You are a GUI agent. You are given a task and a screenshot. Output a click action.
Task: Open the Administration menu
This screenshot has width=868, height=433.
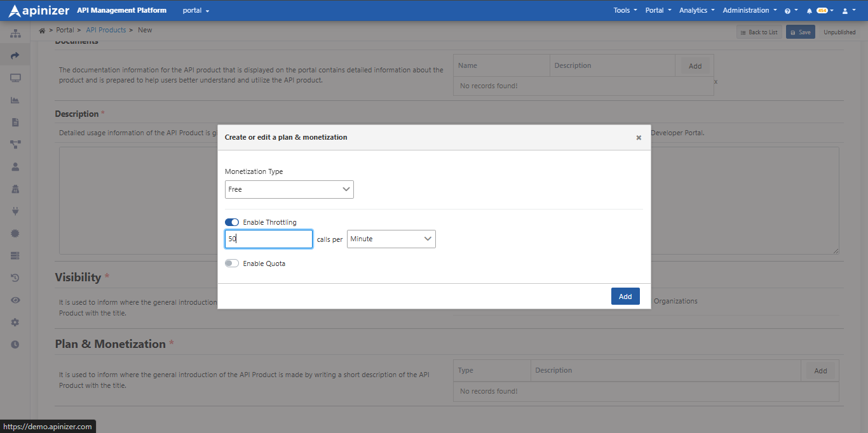(x=750, y=10)
